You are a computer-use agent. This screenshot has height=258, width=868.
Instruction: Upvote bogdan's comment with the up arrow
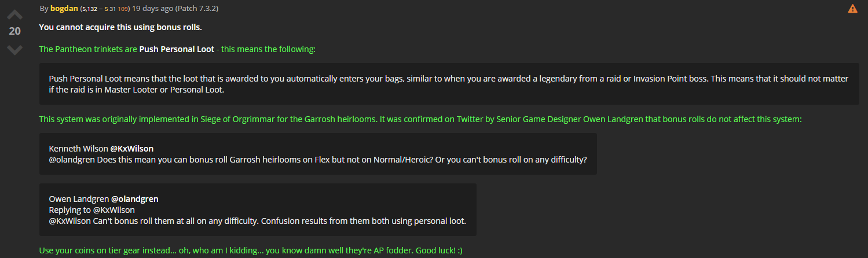14,14
